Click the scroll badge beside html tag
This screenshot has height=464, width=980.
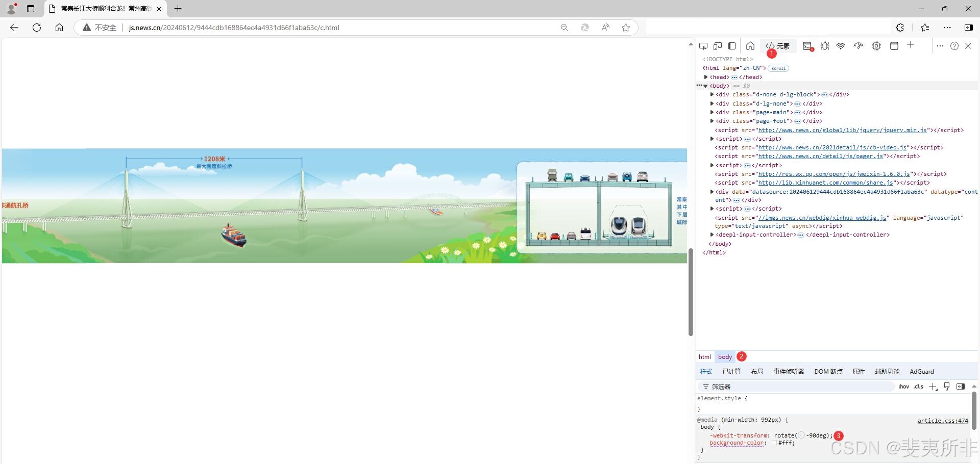[778, 68]
